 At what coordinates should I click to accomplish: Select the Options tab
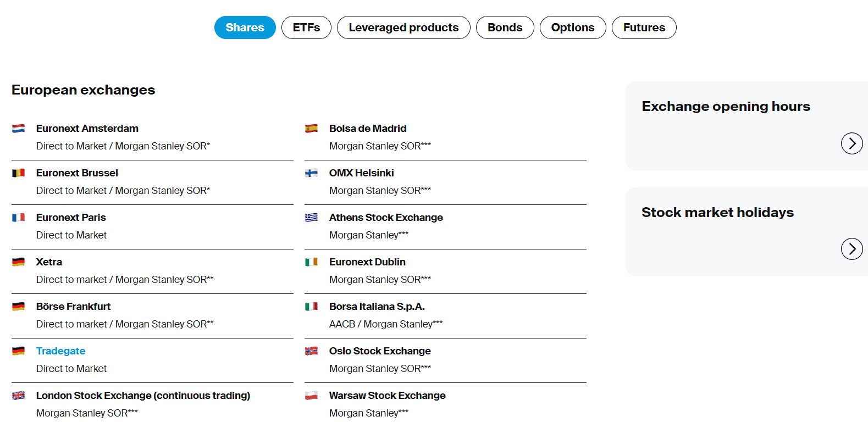pos(572,27)
